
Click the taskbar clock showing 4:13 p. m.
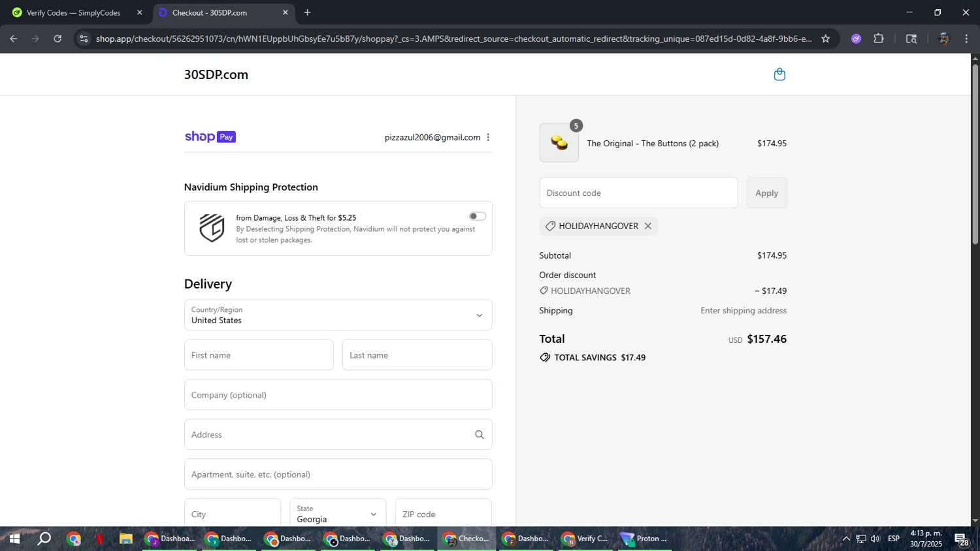[x=926, y=539]
